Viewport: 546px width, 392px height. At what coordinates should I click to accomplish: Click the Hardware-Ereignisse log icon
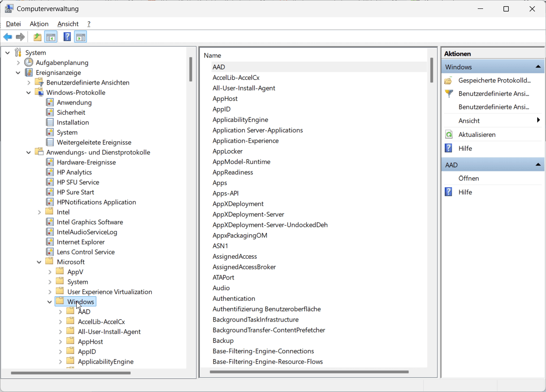click(50, 162)
